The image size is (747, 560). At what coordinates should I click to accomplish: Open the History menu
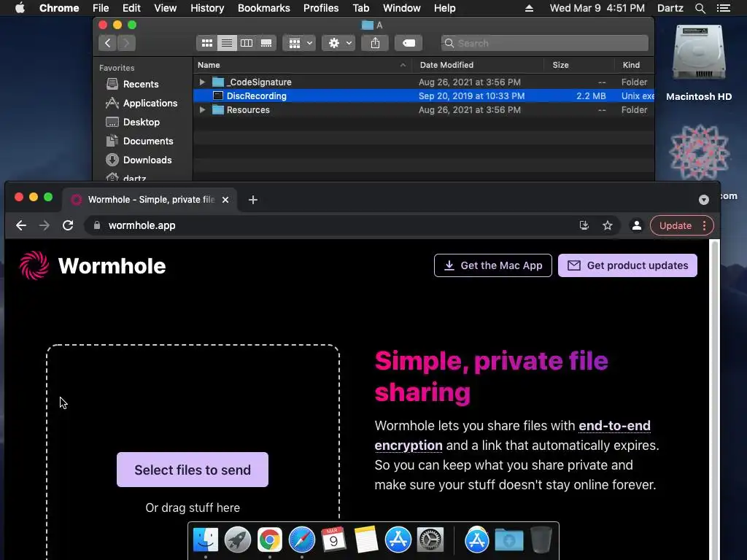coord(207,8)
